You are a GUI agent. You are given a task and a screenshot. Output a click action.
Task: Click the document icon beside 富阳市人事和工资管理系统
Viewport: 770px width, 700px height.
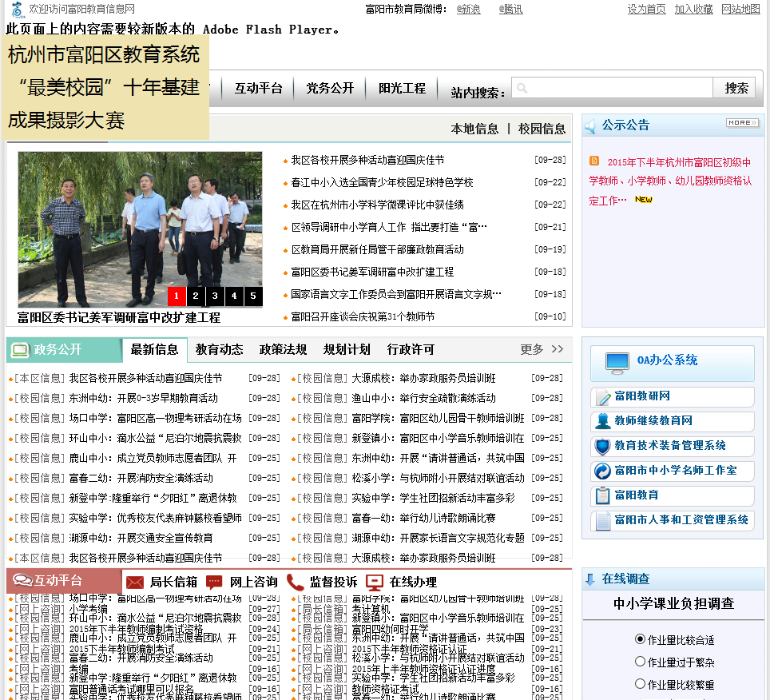[x=602, y=521]
